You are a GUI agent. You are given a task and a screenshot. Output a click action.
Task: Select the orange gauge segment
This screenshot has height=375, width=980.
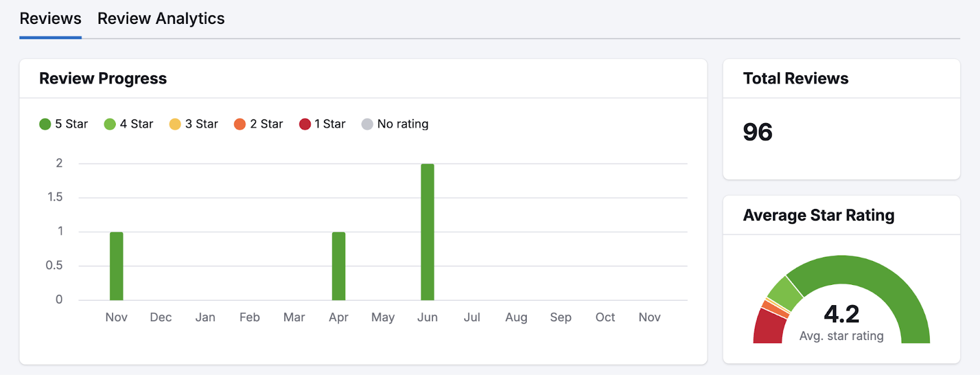coord(775,308)
